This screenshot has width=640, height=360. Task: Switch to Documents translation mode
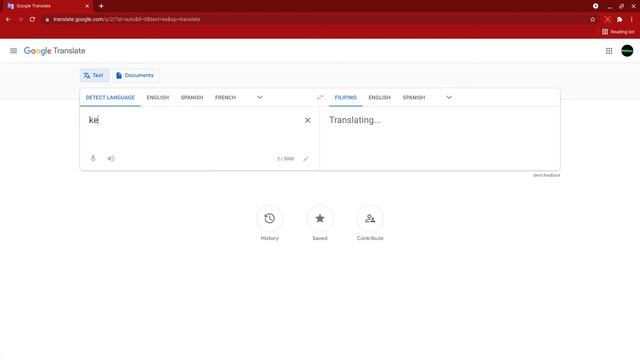tap(136, 76)
